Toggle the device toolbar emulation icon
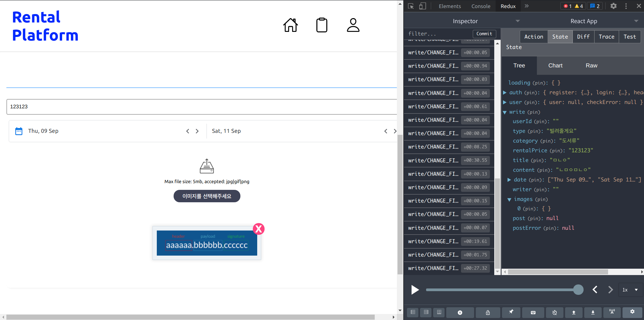Viewport: 644px width, 320px height. click(x=422, y=6)
